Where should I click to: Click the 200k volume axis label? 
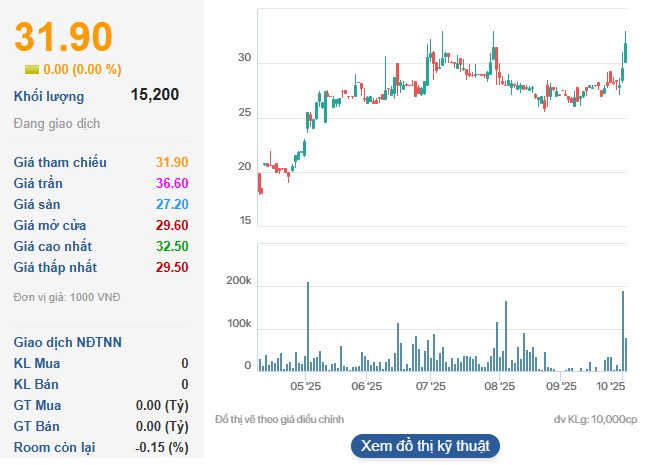click(x=239, y=283)
